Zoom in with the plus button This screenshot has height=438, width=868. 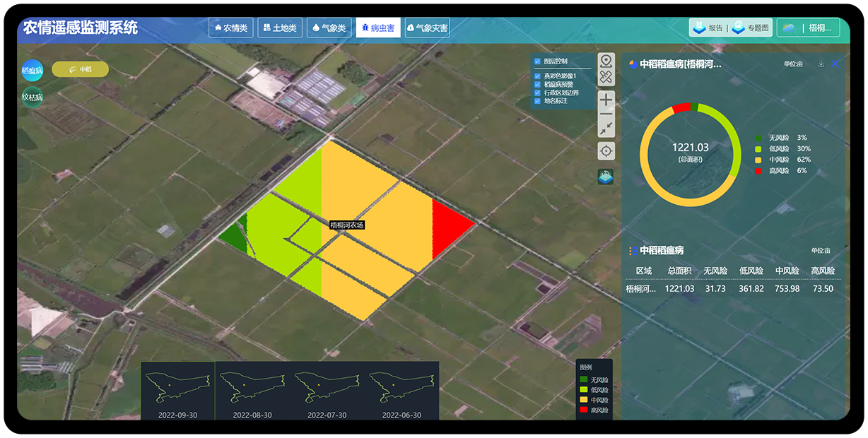point(606,100)
